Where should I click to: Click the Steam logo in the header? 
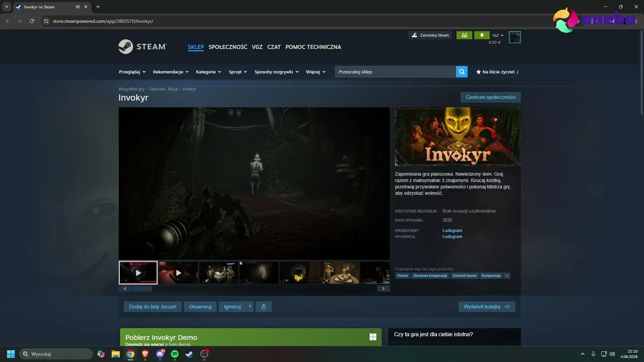point(142,47)
